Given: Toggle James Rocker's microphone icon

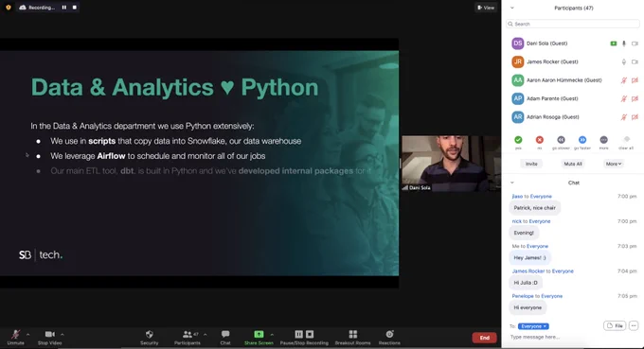Looking at the screenshot, I should pyautogui.click(x=624, y=61).
